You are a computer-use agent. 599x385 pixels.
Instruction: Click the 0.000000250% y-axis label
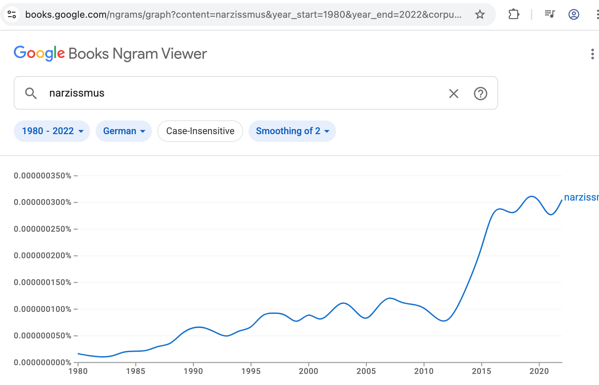pyautogui.click(x=42, y=229)
